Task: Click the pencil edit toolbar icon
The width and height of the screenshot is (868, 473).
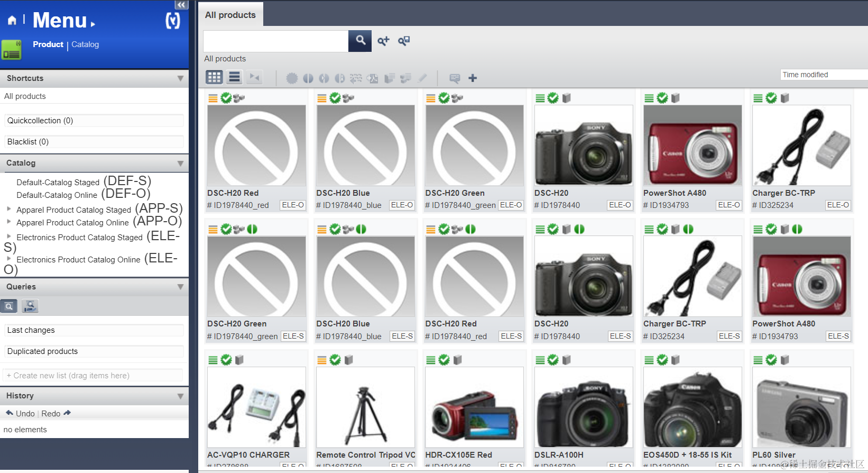Action: pyautogui.click(x=422, y=78)
